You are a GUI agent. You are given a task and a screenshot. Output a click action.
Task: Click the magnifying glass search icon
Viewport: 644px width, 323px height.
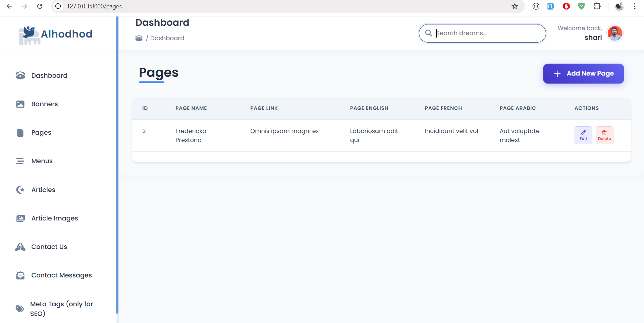(428, 33)
